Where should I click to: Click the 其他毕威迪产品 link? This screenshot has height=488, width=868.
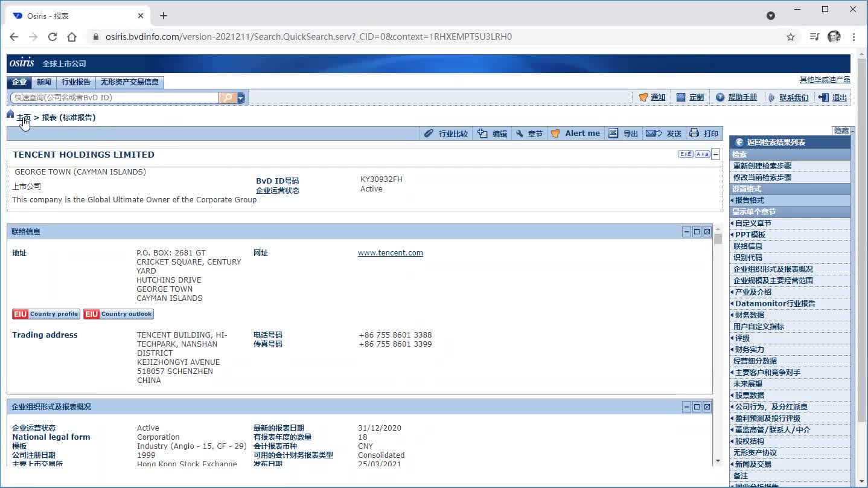(825, 80)
